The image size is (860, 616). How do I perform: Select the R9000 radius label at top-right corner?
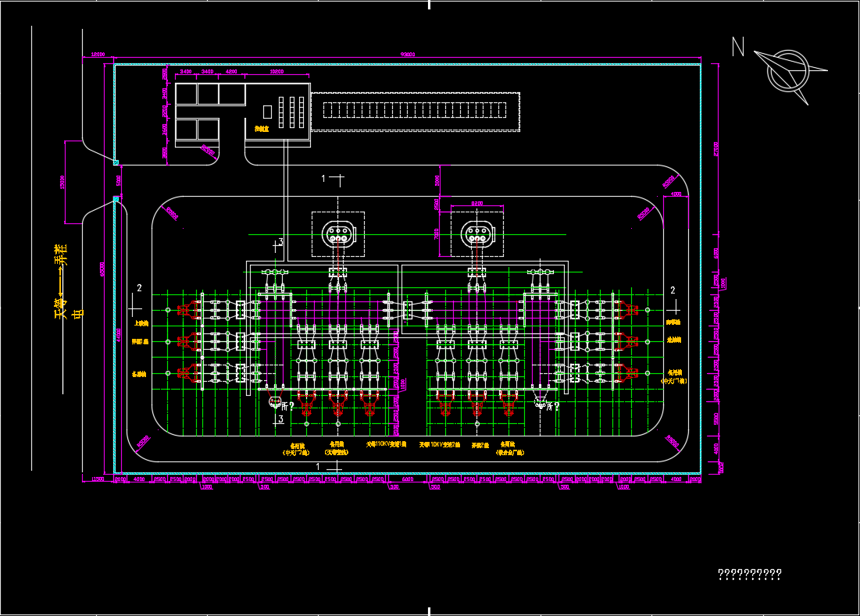pos(669,182)
